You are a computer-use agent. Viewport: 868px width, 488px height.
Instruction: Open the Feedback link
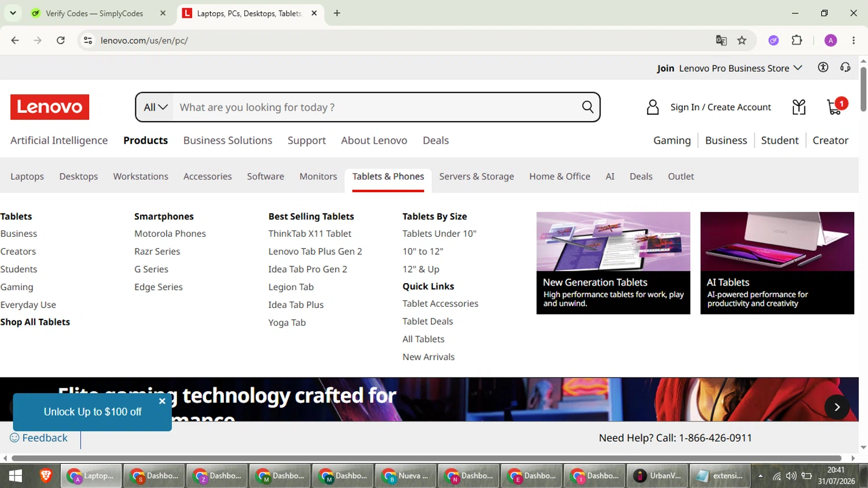pyautogui.click(x=39, y=438)
